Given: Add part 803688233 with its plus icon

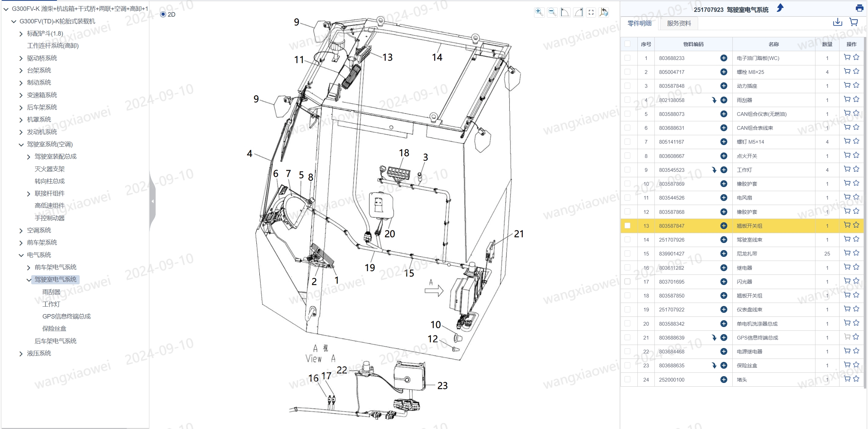Looking at the screenshot, I should click(724, 58).
